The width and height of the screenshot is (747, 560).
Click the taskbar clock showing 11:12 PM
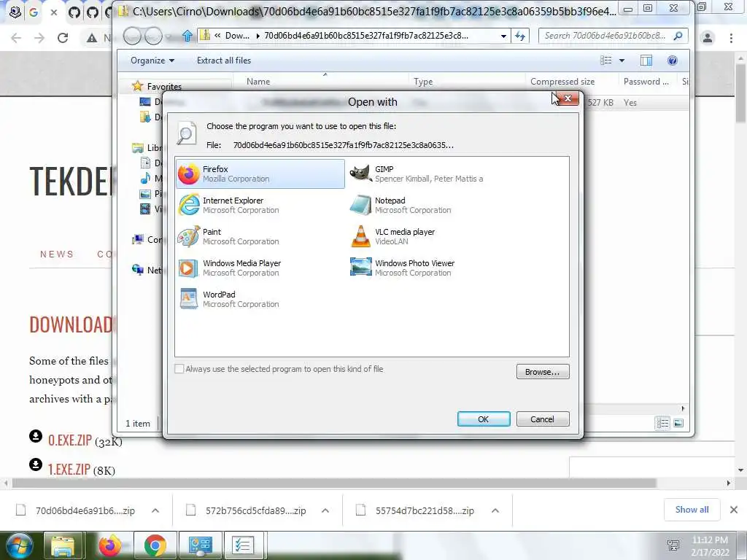pos(710,545)
